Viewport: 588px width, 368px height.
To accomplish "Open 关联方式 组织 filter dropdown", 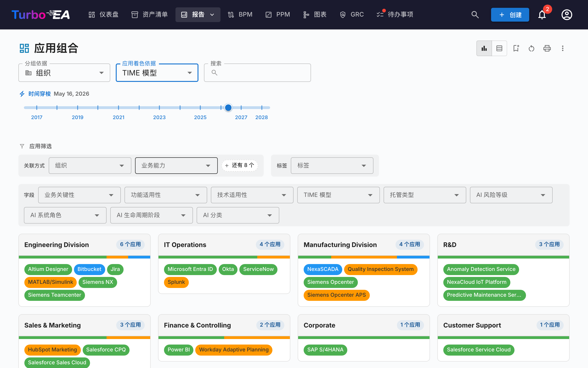I will (90, 166).
